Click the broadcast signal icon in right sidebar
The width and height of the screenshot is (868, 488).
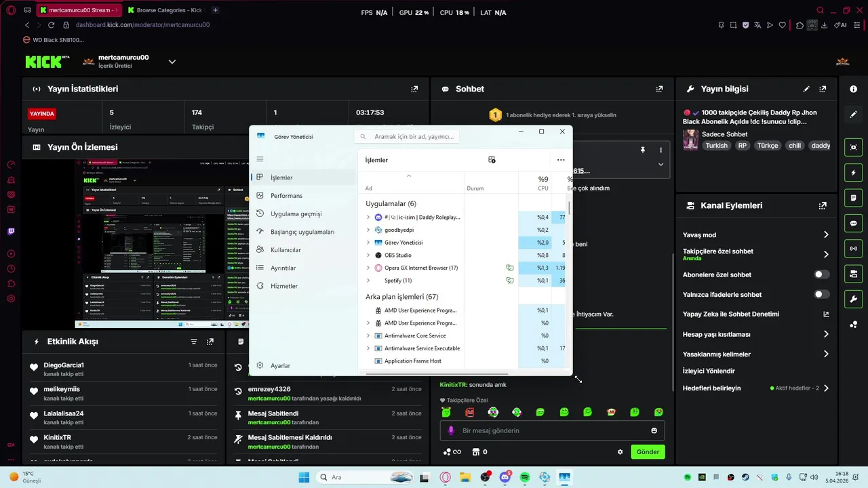(x=853, y=249)
